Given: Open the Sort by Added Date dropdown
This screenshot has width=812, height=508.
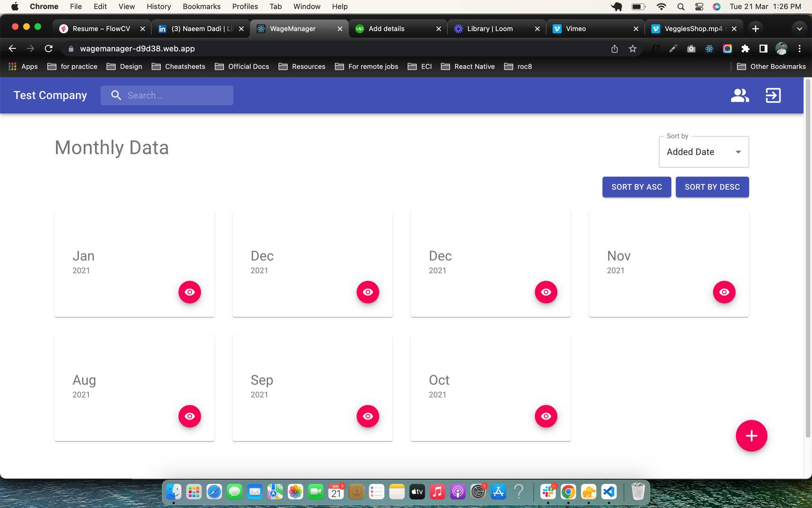Looking at the screenshot, I should [x=703, y=152].
